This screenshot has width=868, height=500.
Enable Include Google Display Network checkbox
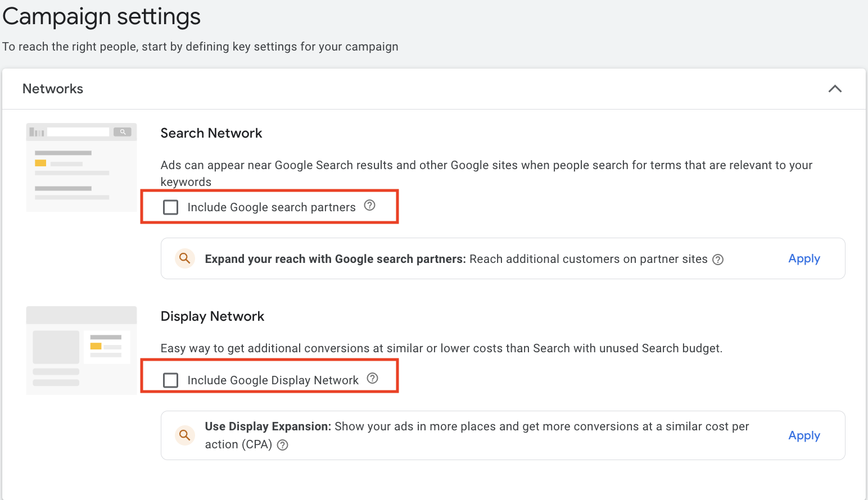(170, 380)
